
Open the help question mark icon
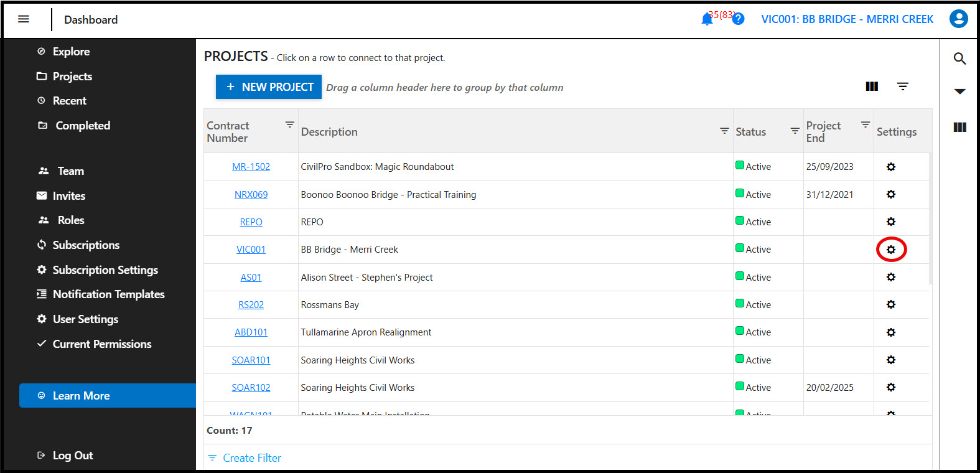coord(738,19)
